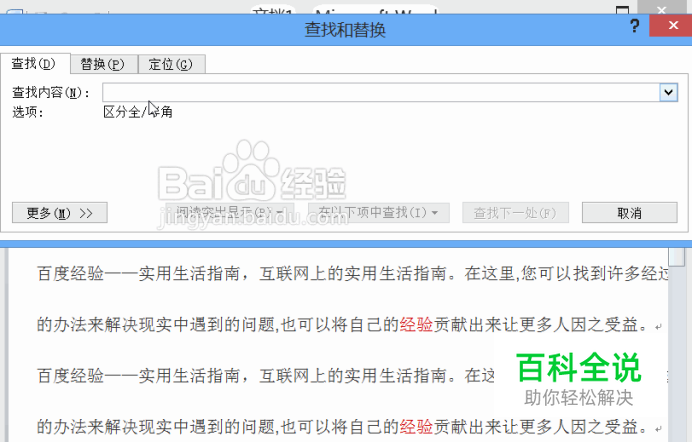Click the 选项: label
The height and width of the screenshot is (442, 692).
(28, 112)
